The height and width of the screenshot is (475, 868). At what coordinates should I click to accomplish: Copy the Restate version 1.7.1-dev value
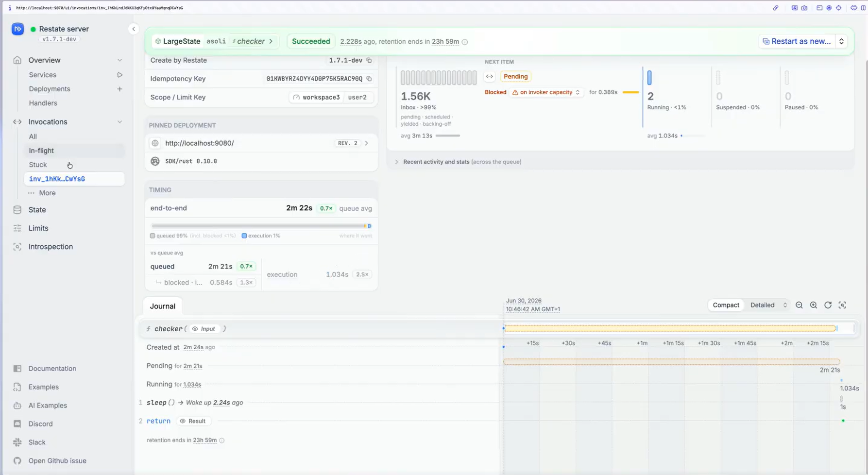[x=369, y=60]
